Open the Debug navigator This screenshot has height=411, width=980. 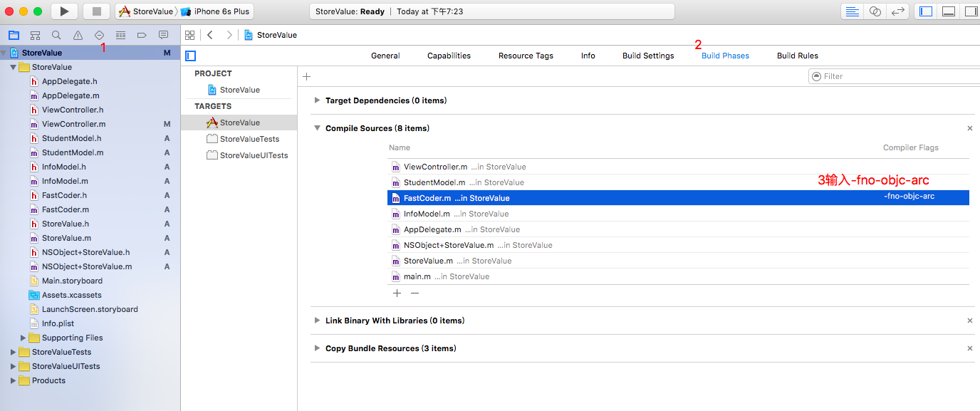[x=120, y=35]
